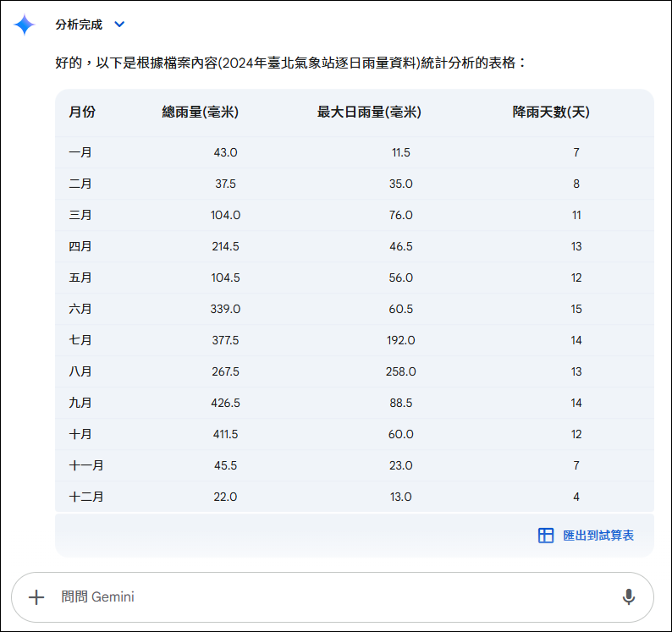
Task: Click the 十月 row label
Action: (80, 434)
